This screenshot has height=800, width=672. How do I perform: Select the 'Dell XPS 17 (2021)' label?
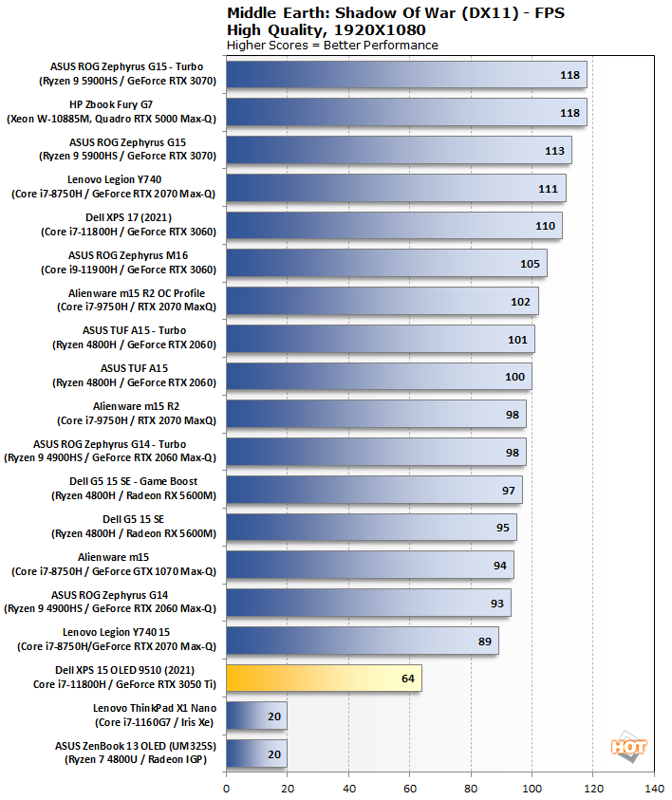[128, 217]
